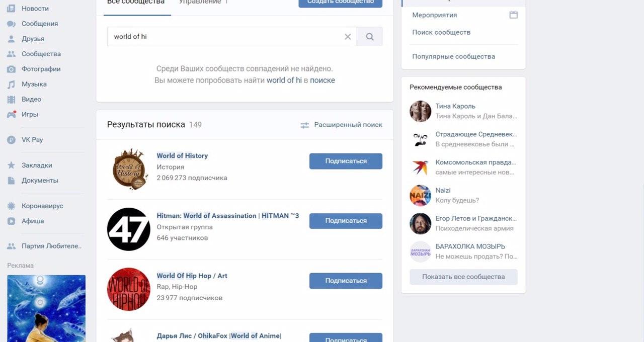Click the Закладки star icon
Screen dimensions: 644x342
[x=11, y=165]
